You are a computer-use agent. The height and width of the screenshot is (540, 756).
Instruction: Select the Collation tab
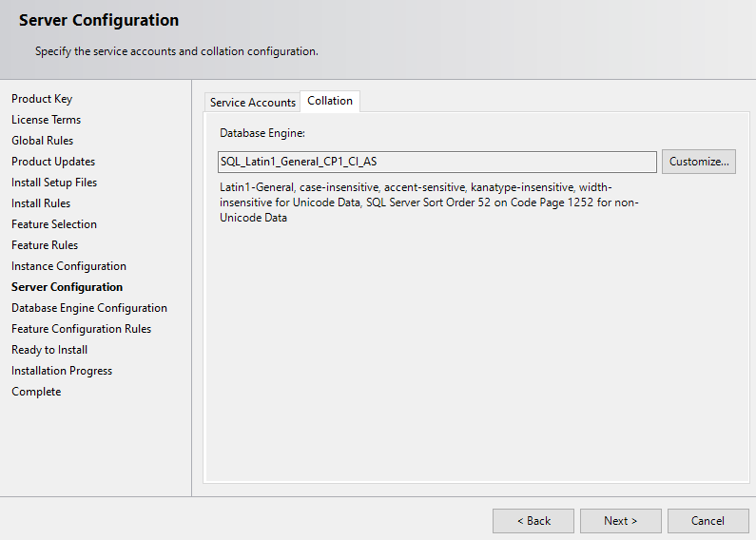tap(330, 101)
